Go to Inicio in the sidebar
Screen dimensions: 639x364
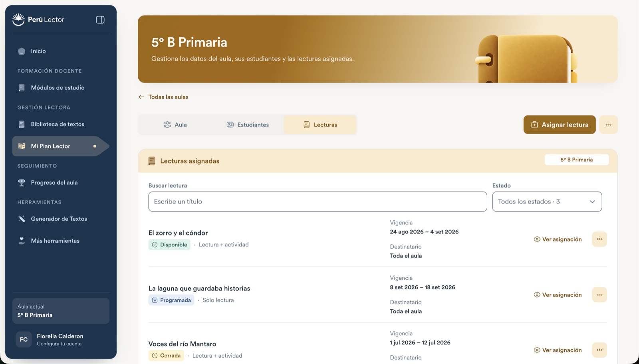point(61,51)
